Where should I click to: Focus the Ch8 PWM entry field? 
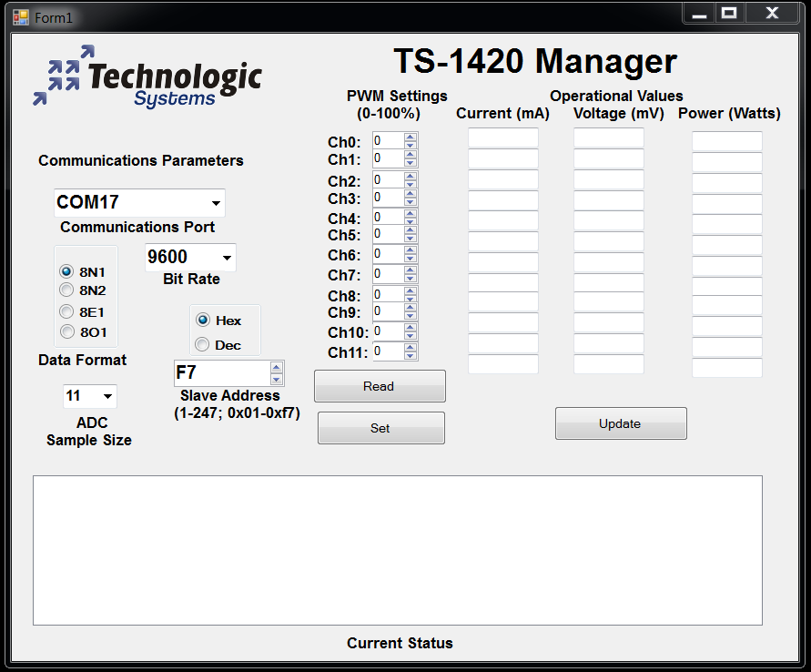point(389,295)
